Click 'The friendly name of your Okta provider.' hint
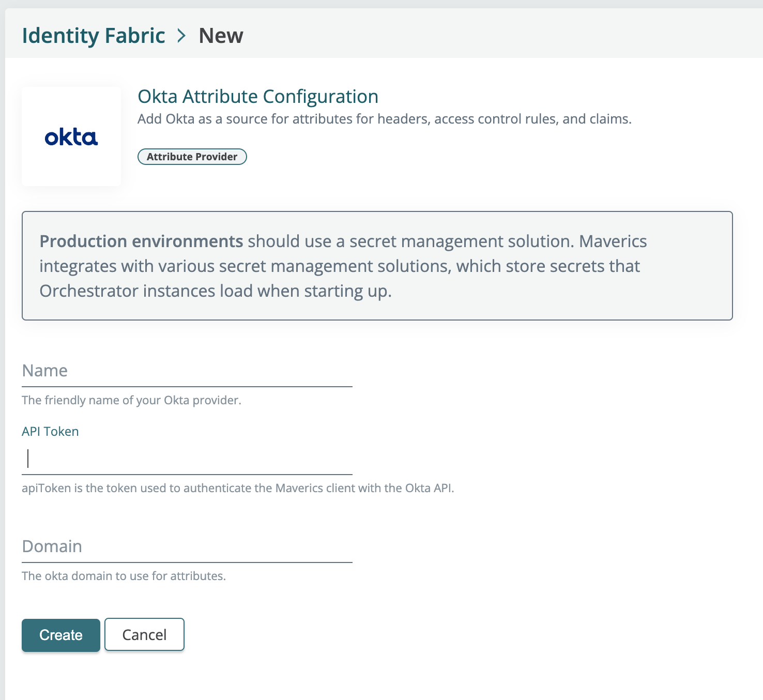The image size is (763, 700). (x=131, y=400)
